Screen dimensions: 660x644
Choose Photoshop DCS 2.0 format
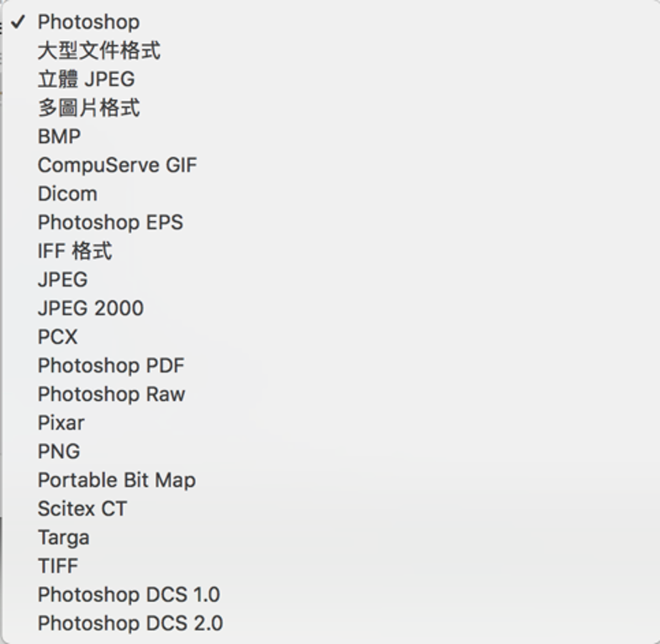pyautogui.click(x=331, y=623)
